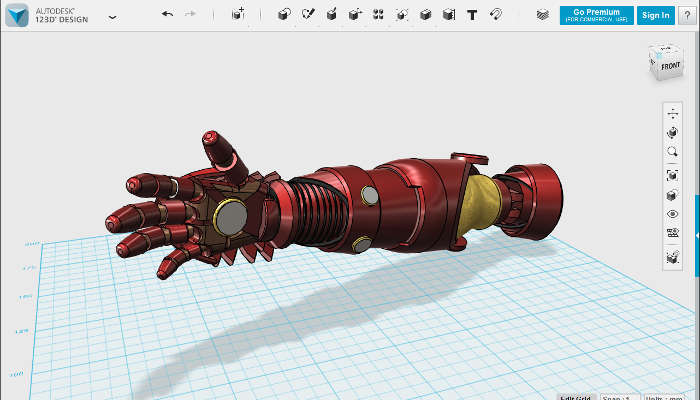Viewport: 700px width, 400px height.
Task: Open the Grouping tools menu
Action: tap(402, 15)
